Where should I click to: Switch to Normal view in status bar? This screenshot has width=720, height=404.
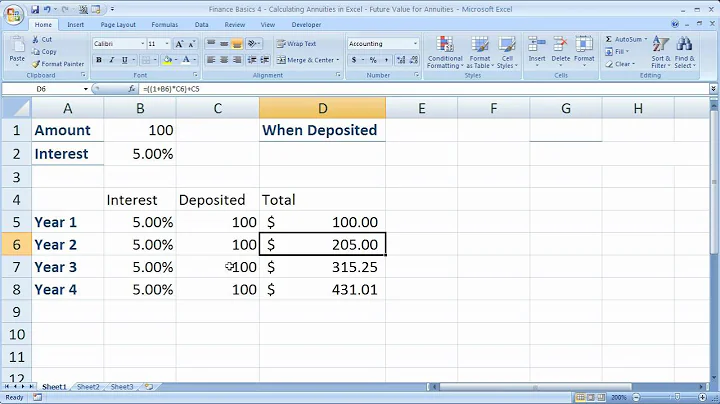[x=580, y=397]
